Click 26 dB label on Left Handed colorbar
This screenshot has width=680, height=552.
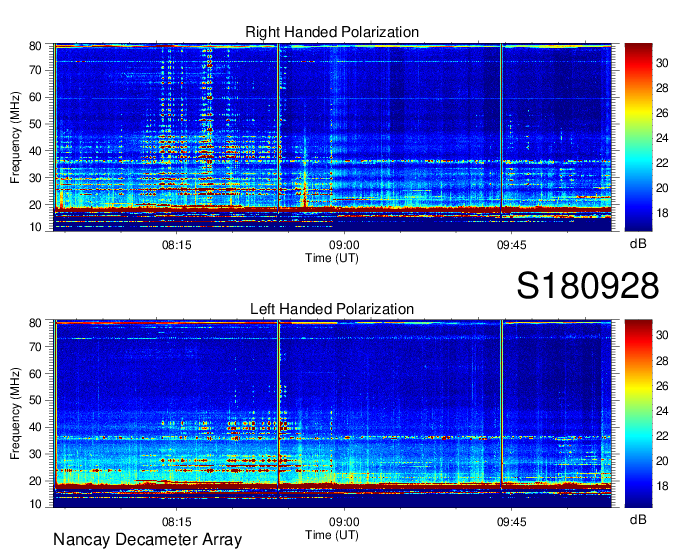point(662,386)
